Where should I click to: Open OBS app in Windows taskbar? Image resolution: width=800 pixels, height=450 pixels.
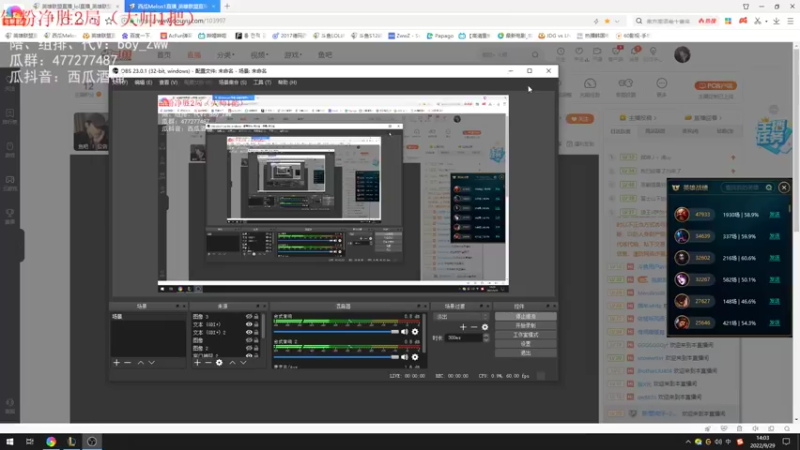point(92,441)
